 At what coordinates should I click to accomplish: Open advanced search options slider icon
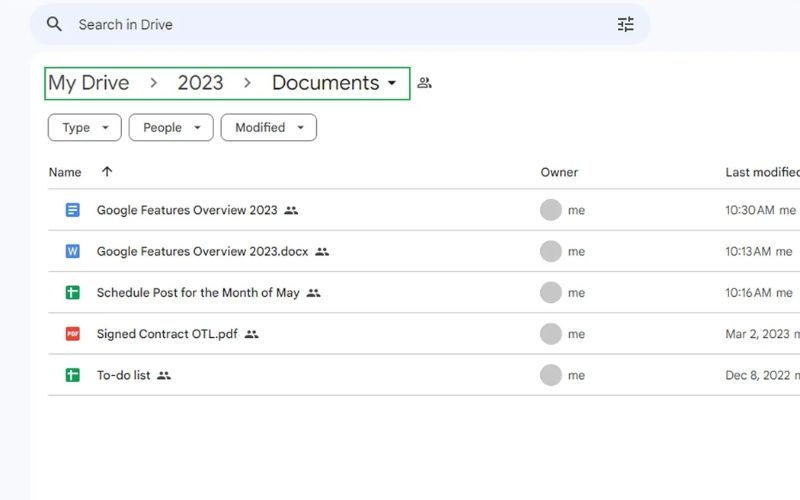coord(626,24)
